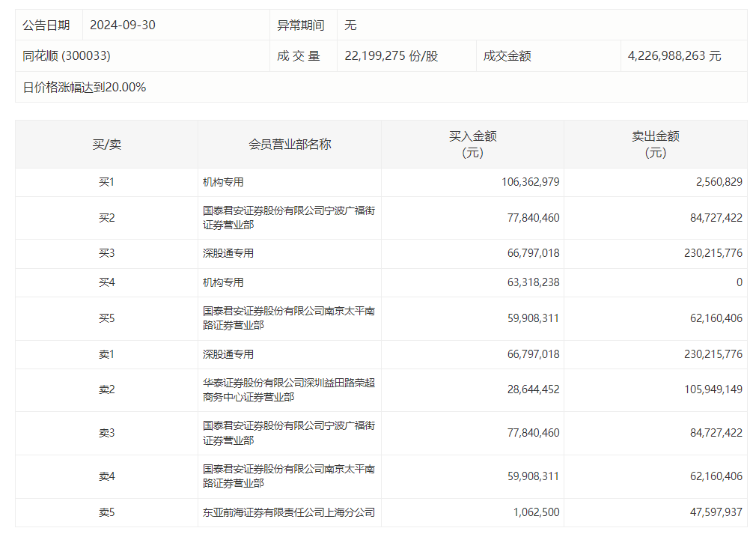Click 机构专用 in the 买1 row
The height and width of the screenshot is (540, 756).
tap(223, 182)
